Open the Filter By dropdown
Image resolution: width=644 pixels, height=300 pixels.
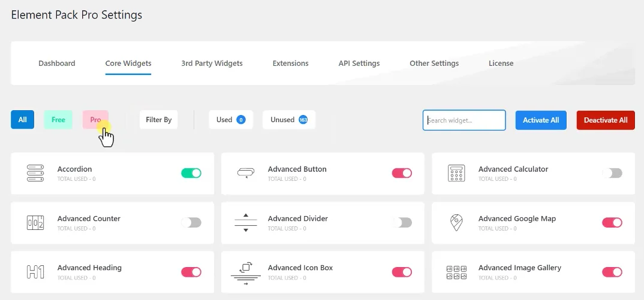click(x=158, y=120)
